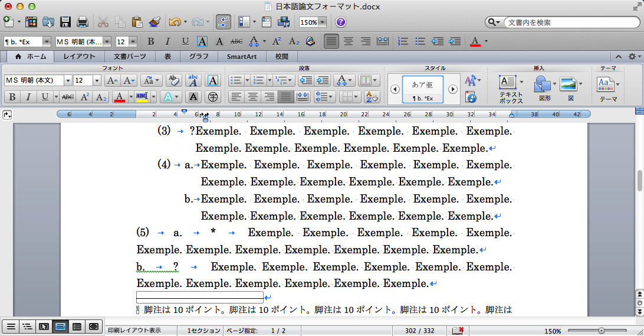Click the enclosed character 字 icon
Image resolution: width=644 pixels, height=336 pixels.
(x=213, y=97)
